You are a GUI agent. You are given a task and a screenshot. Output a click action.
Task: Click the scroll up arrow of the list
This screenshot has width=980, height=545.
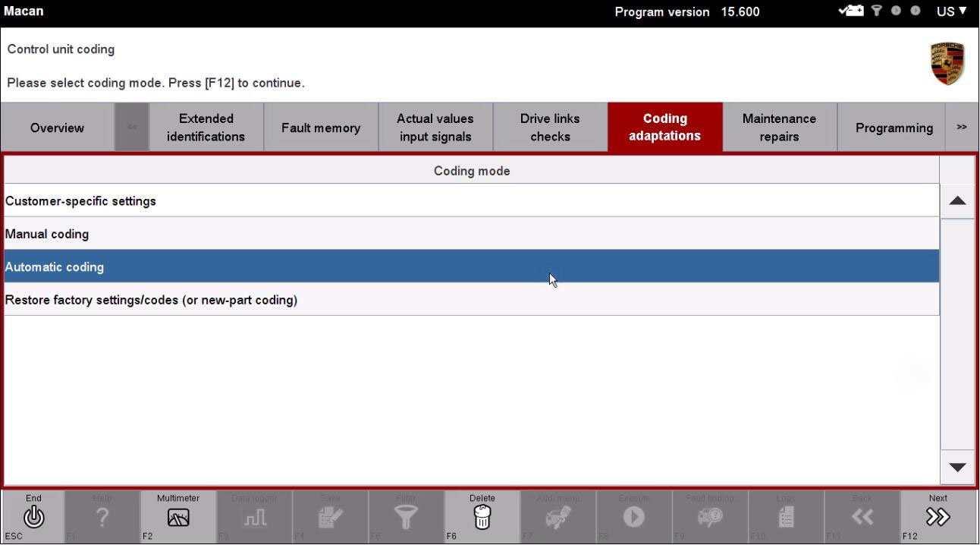(x=957, y=201)
